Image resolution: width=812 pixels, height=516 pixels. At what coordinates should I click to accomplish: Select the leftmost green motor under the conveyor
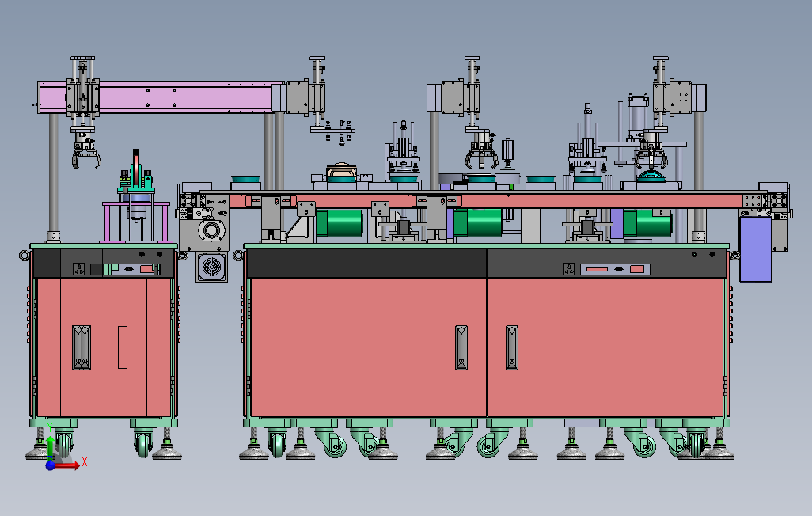(x=339, y=222)
